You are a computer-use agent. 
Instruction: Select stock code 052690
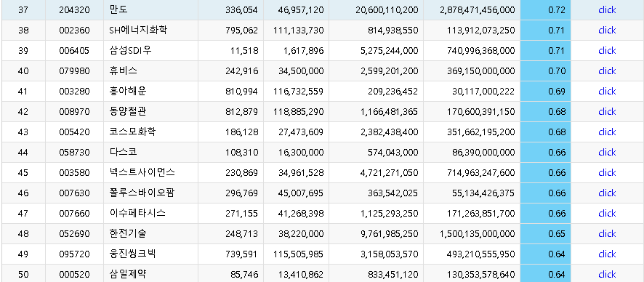click(74, 233)
